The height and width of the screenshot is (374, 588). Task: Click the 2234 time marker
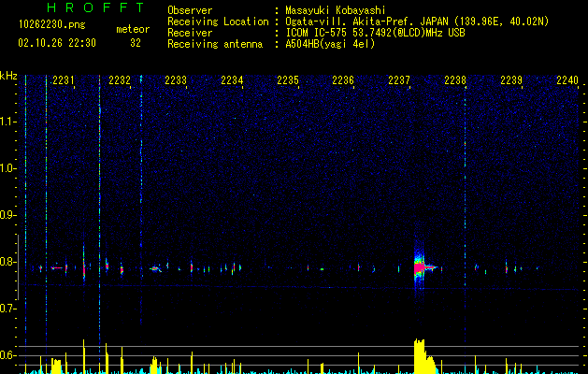click(232, 80)
